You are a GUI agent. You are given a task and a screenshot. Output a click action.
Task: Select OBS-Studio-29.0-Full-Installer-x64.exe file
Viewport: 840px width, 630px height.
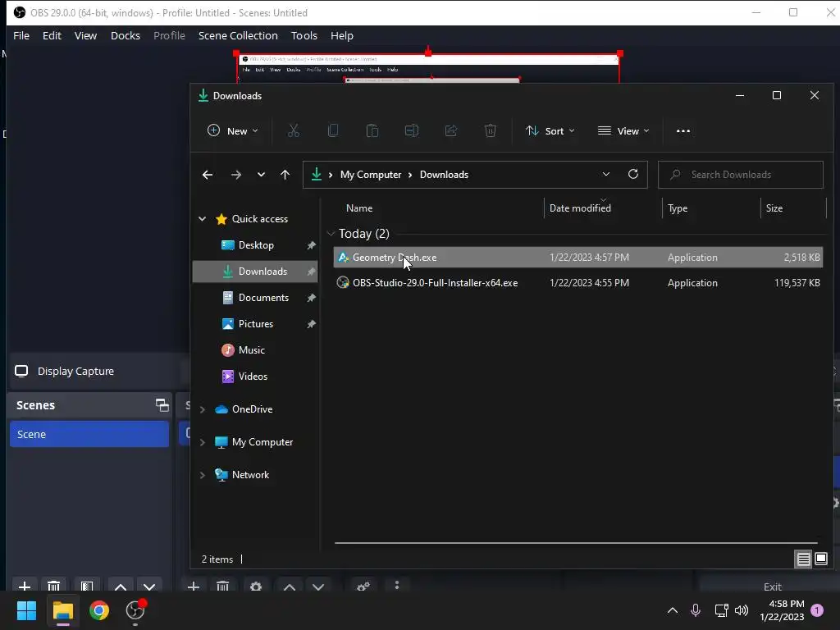click(578, 283)
